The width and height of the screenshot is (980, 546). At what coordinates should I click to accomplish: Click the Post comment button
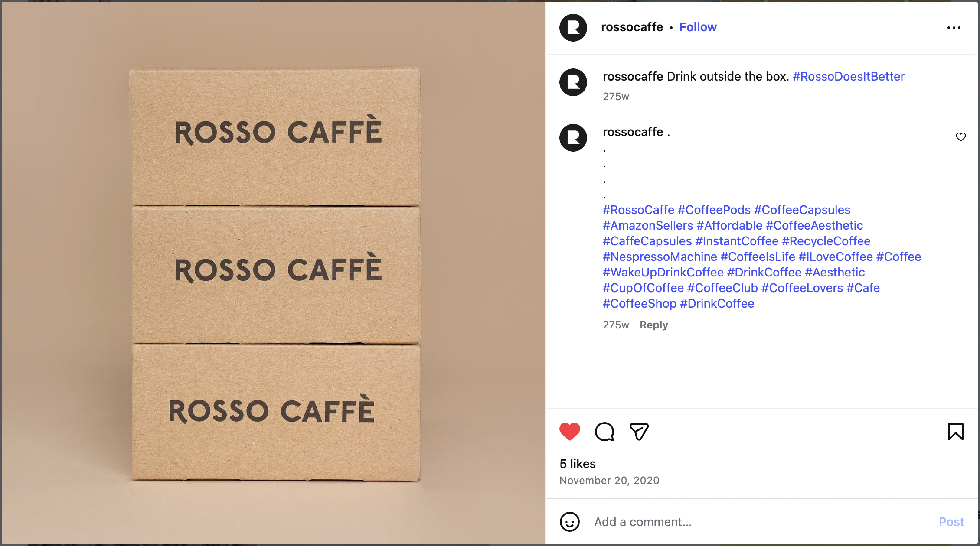[x=951, y=522]
